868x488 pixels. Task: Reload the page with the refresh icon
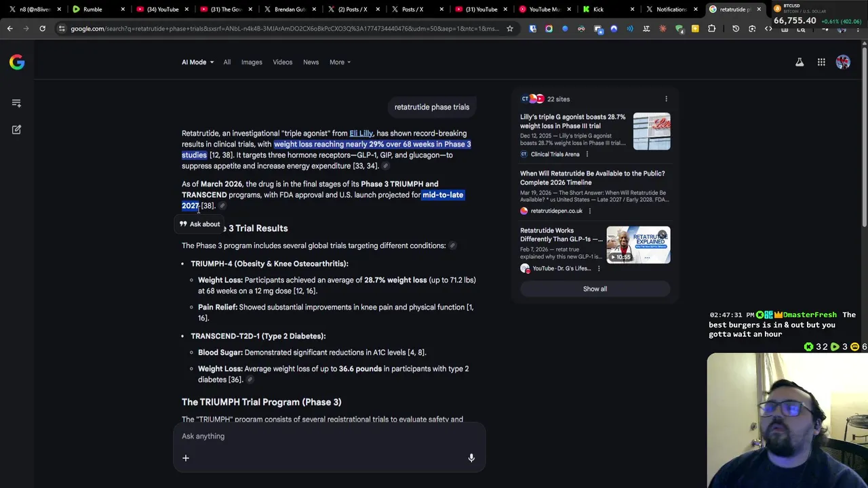(42, 28)
